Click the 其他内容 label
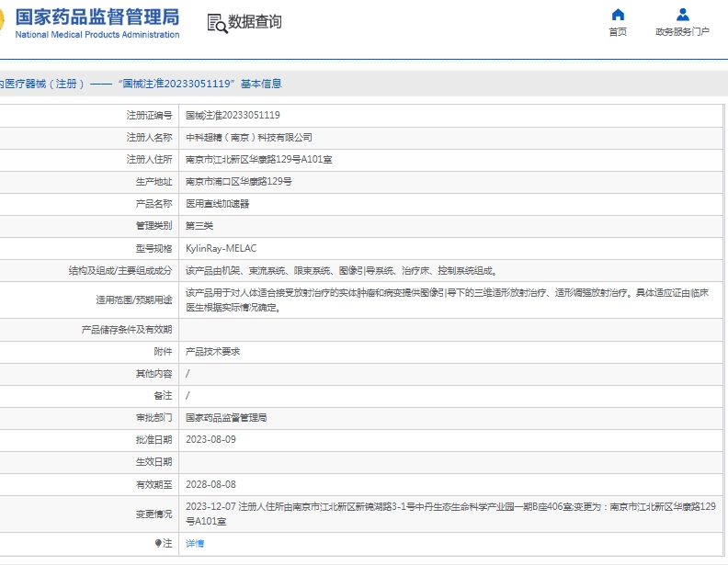The width and height of the screenshot is (728, 565). click(x=154, y=373)
